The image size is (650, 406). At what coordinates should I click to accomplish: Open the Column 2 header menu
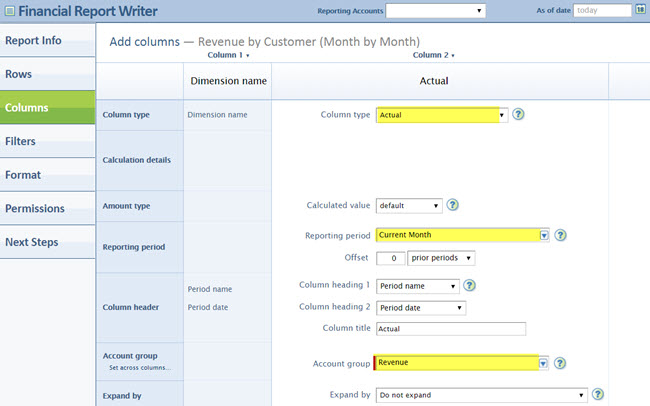point(431,56)
